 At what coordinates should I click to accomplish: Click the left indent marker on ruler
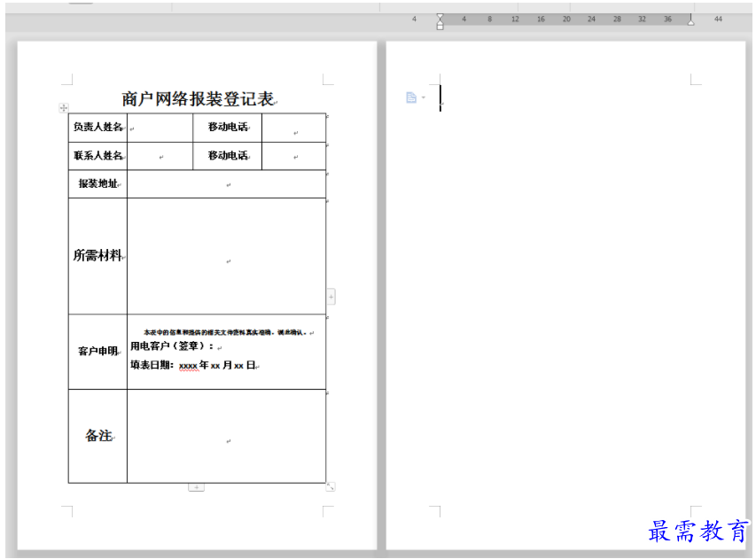440,21
